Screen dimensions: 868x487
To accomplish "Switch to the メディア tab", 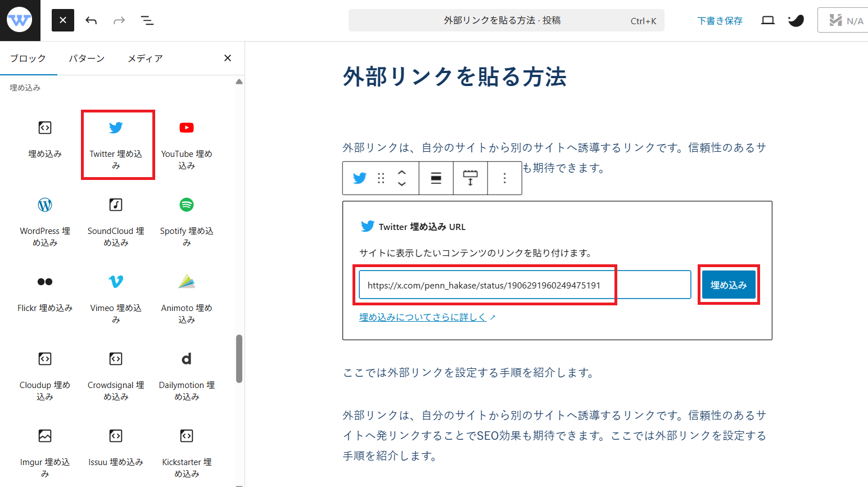I will 145,58.
